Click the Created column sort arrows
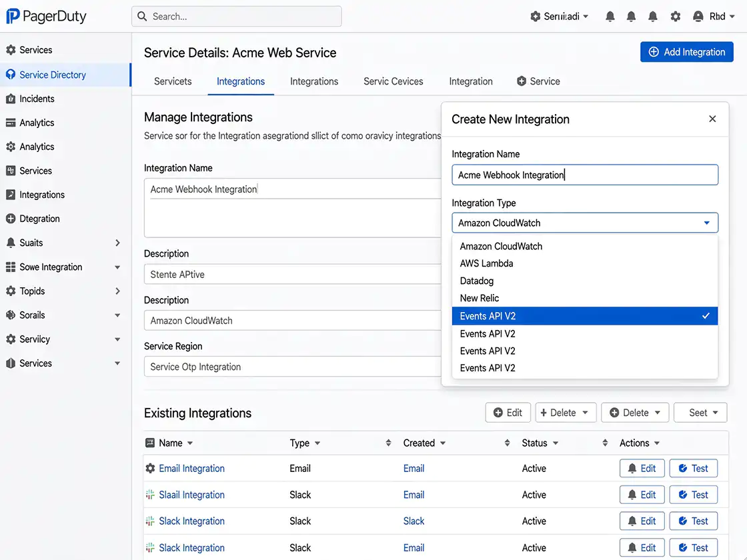 point(507,443)
